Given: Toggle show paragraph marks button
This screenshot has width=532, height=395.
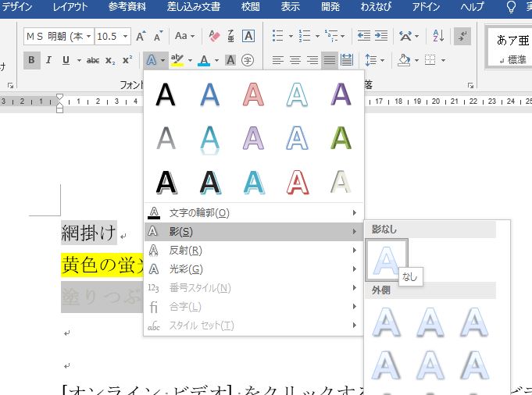Looking at the screenshot, I should 462,36.
